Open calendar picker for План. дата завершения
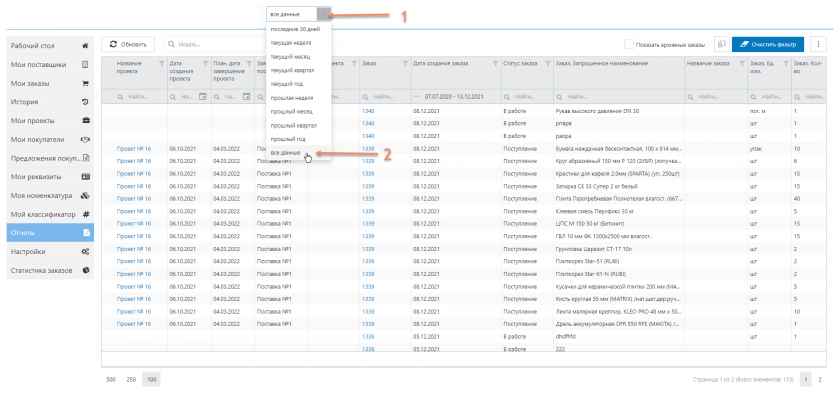This screenshot has height=402, width=840. (x=246, y=97)
